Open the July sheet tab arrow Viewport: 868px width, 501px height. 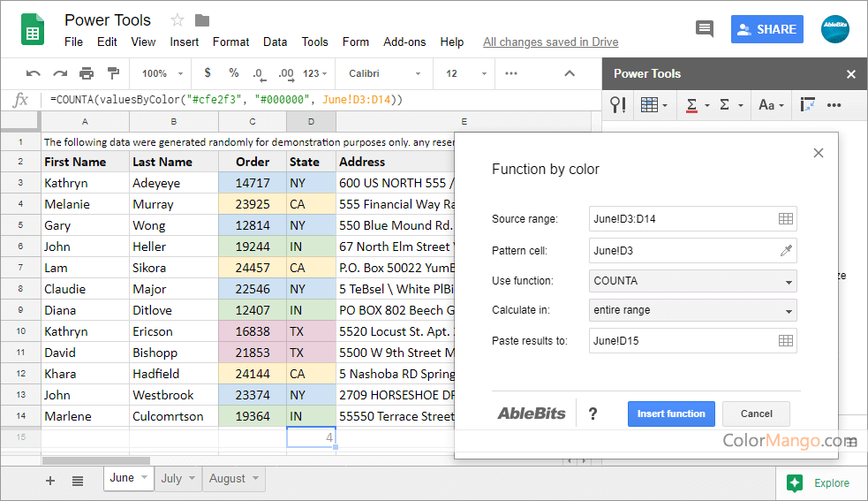coord(192,478)
